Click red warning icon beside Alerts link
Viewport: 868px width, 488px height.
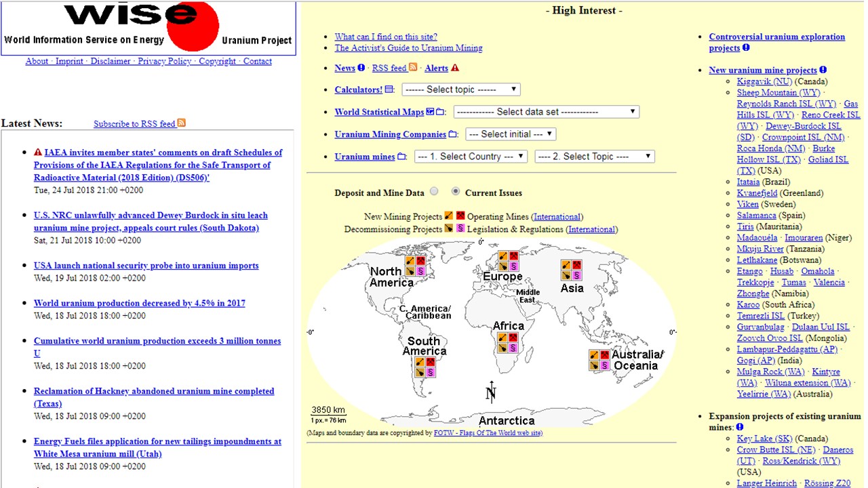455,68
